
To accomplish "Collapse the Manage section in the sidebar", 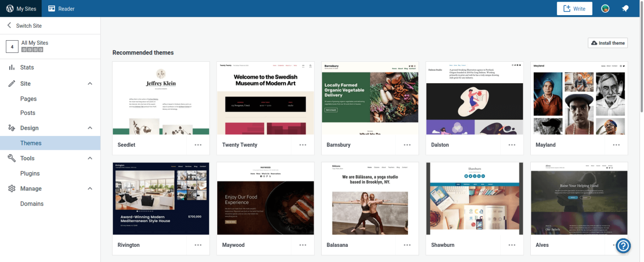I will [89, 189].
